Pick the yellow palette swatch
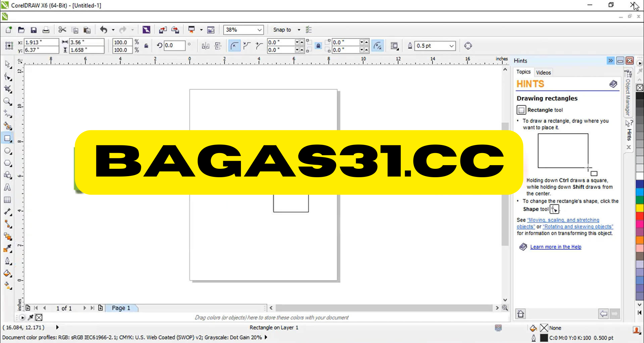This screenshot has height=343, width=644. pos(640,208)
